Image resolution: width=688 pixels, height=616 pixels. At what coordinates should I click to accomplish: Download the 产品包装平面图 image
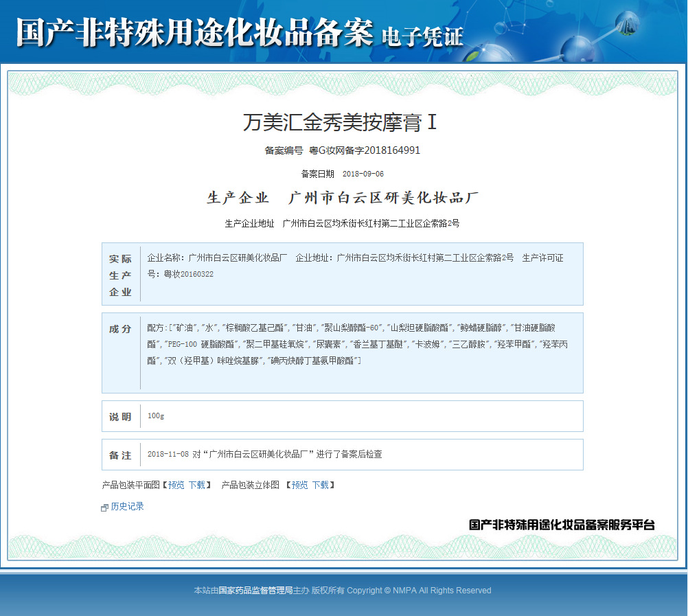tap(197, 485)
